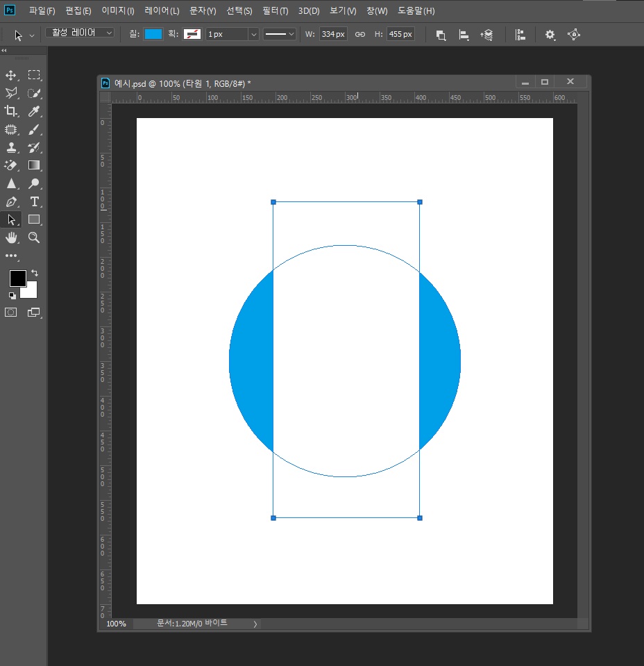
Task: Open the Edit Toolbar three-dots menu
Action: tap(11, 256)
